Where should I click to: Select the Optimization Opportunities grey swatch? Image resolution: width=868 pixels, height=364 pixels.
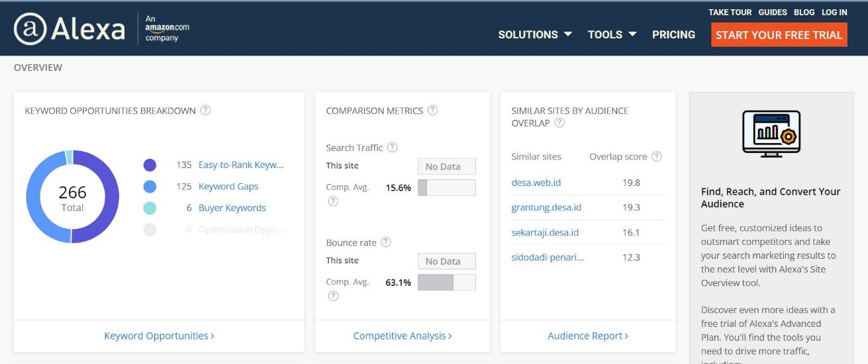pyautogui.click(x=150, y=230)
